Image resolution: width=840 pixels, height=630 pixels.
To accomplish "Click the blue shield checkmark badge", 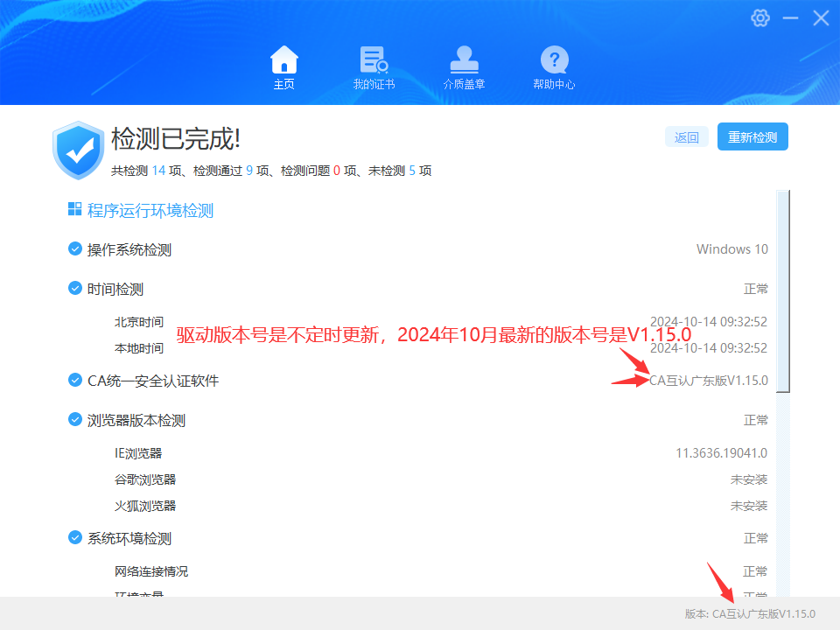I will [78, 149].
